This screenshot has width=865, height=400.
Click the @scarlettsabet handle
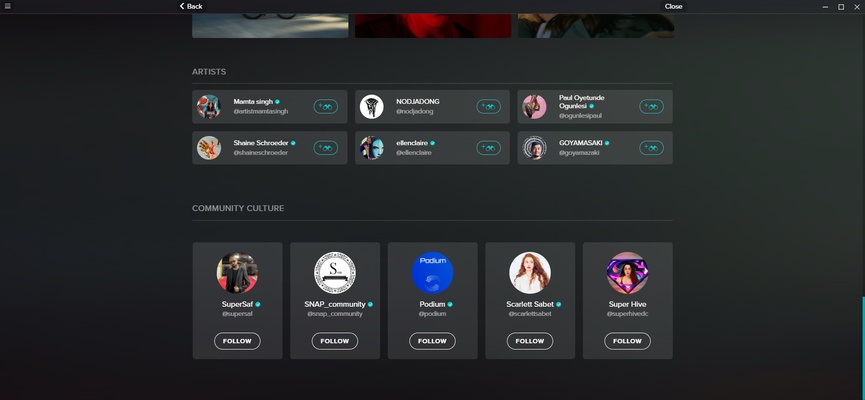(x=530, y=314)
